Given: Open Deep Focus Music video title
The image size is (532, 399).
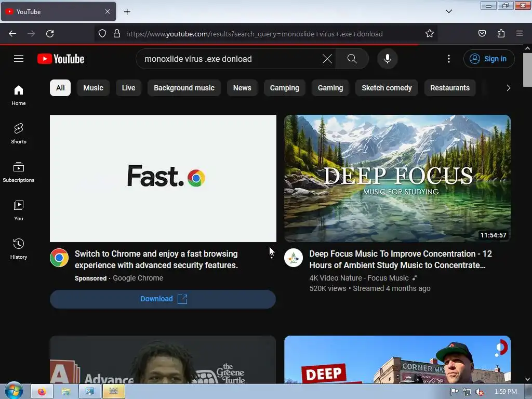Looking at the screenshot, I should tap(401, 260).
